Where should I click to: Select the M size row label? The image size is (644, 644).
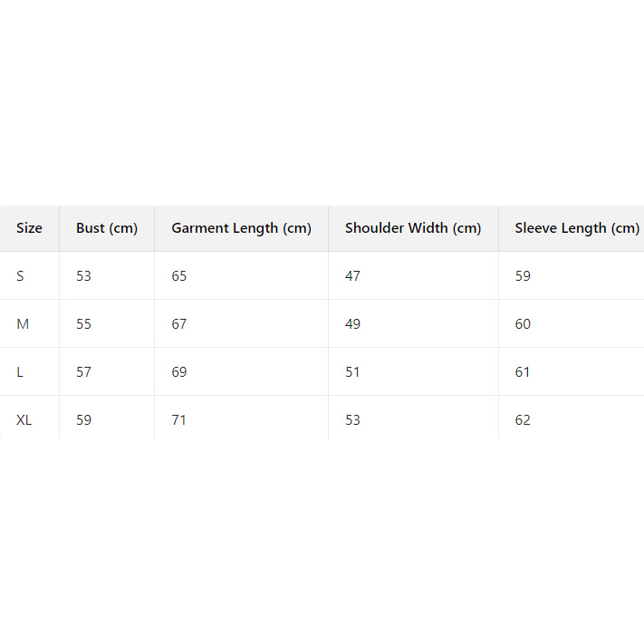pyautogui.click(x=23, y=324)
